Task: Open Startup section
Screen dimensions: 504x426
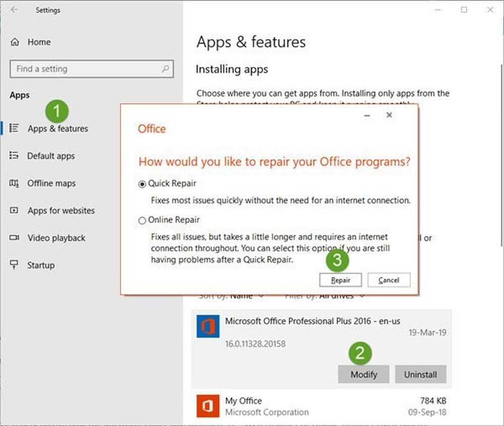Action: point(41,265)
